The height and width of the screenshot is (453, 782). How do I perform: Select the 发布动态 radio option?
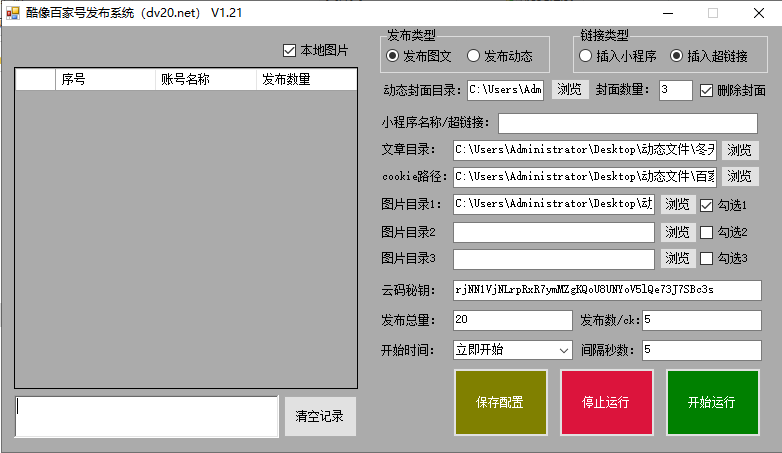pos(474,56)
